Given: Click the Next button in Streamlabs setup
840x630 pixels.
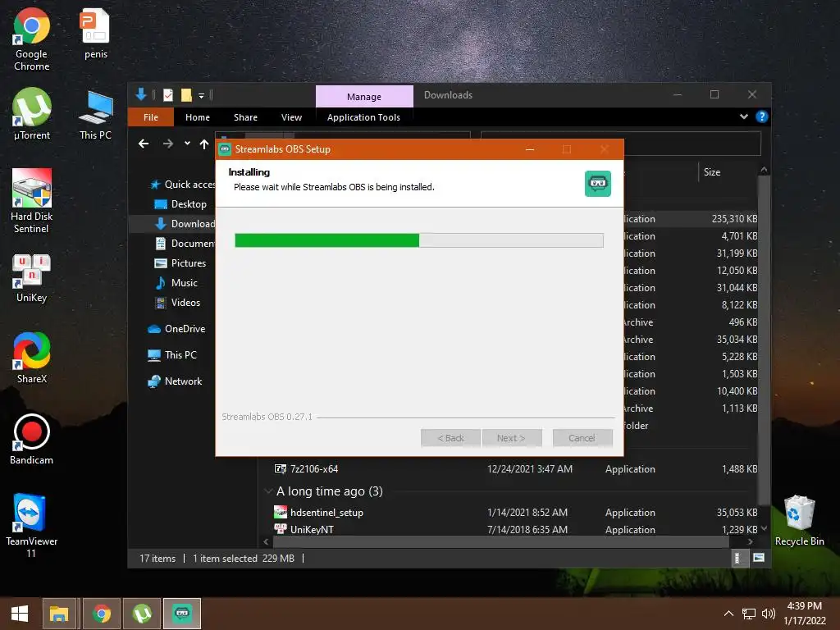Looking at the screenshot, I should (x=512, y=438).
